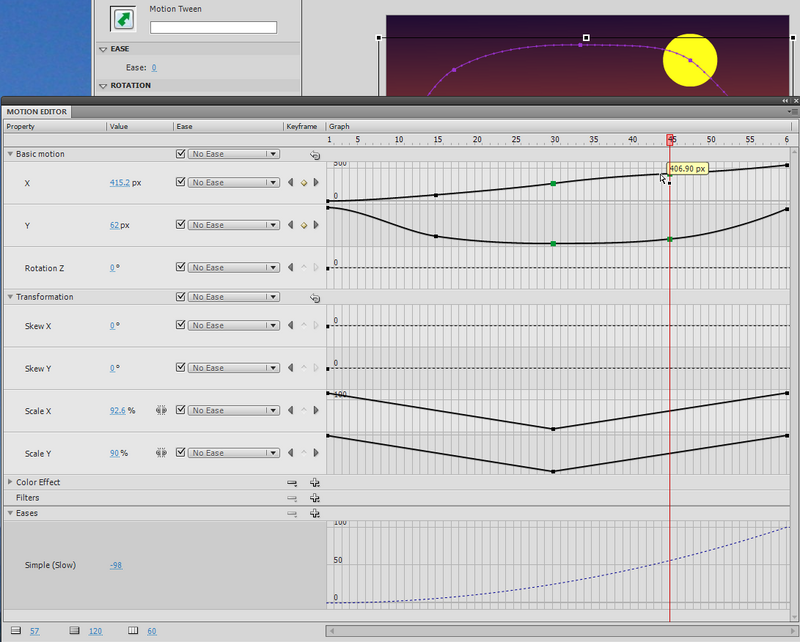Add or remove keyframe diamond for X
800x642 pixels.
pos(303,183)
